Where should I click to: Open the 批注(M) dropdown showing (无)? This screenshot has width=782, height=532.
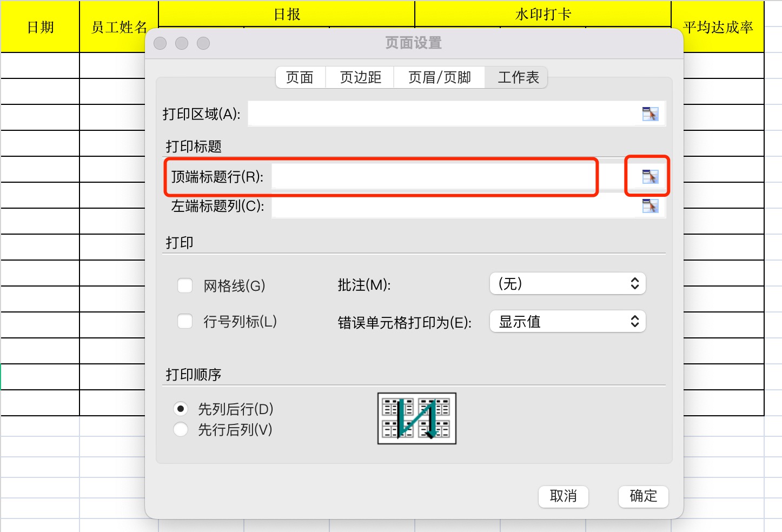(568, 283)
